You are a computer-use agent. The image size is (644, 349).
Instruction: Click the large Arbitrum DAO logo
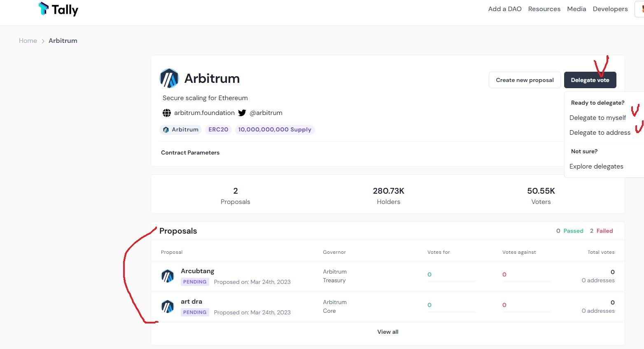click(x=169, y=78)
